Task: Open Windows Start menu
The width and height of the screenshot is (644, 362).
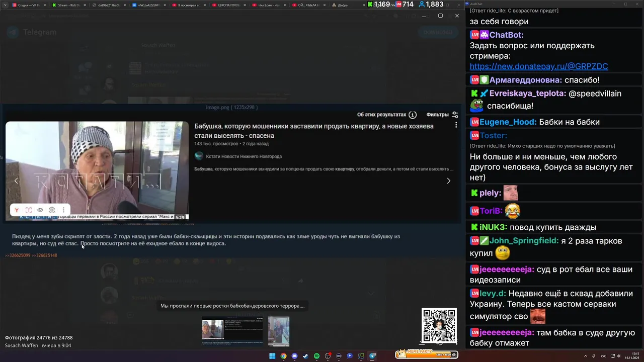Action: 272,356
